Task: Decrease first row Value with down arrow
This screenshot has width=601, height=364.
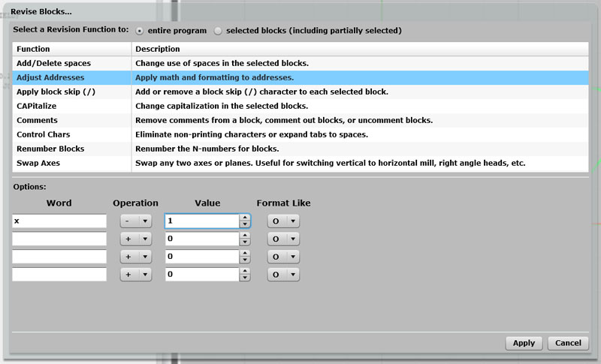Action: (245, 224)
